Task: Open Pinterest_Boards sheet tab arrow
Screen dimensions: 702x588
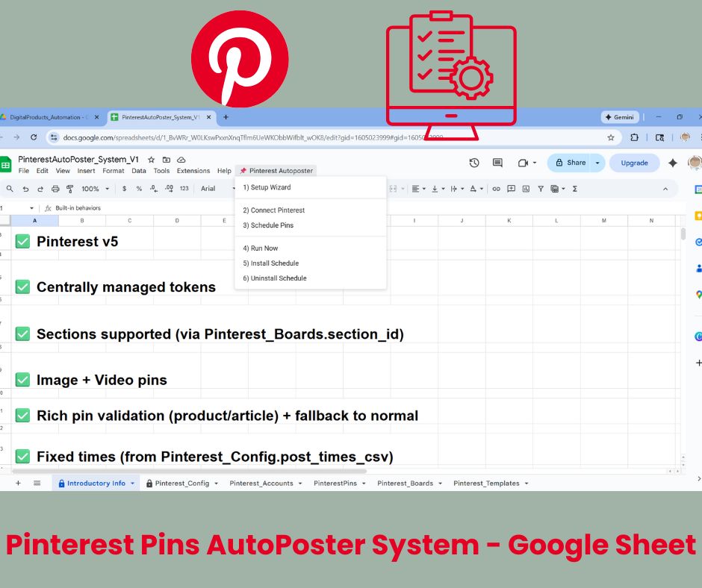Action: coord(440,484)
